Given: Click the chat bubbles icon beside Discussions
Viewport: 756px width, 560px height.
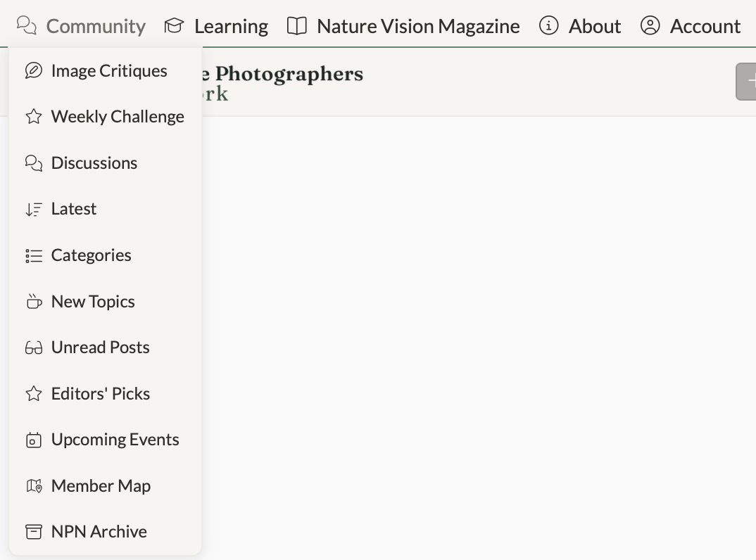Looking at the screenshot, I should (33, 163).
